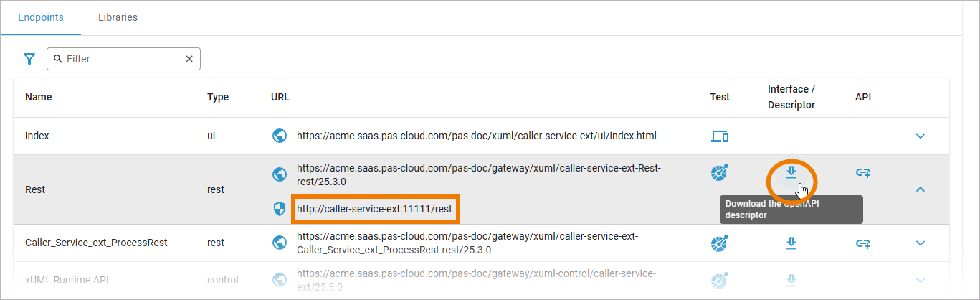The height and width of the screenshot is (300, 980).
Task: Click the internal caller-service-ext:11111/rest URL
Action: click(x=374, y=209)
